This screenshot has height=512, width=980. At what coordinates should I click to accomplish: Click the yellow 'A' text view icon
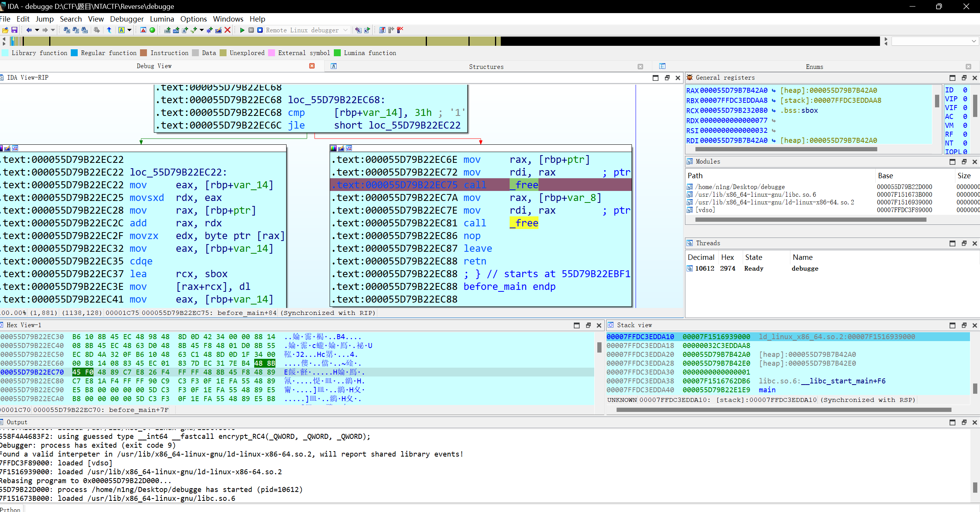(122, 30)
